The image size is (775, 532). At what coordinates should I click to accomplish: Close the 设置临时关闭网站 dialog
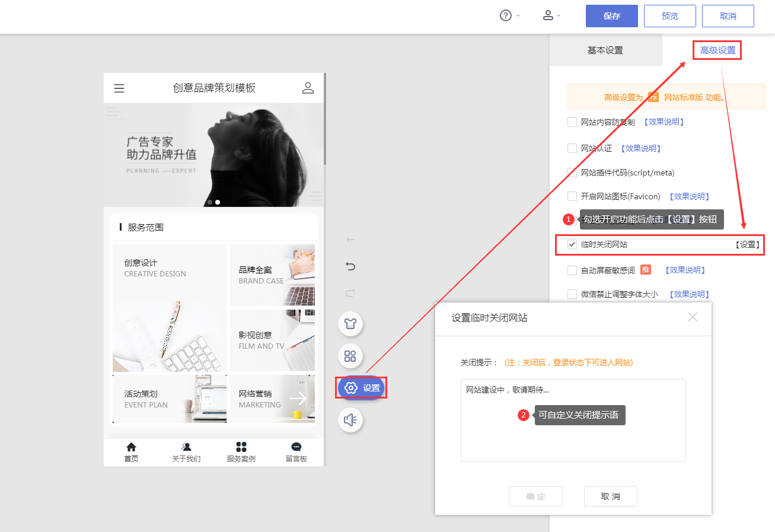click(x=693, y=317)
